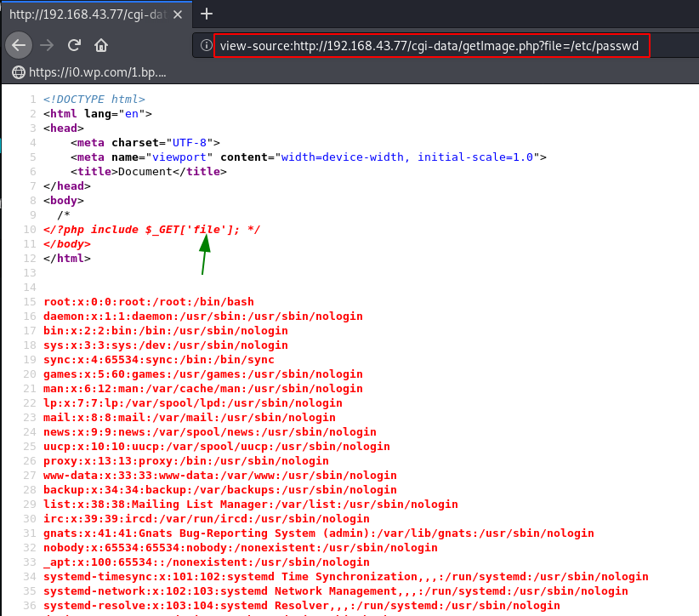
Task: Click the php include $_GET['file'] line
Action: 151,230
